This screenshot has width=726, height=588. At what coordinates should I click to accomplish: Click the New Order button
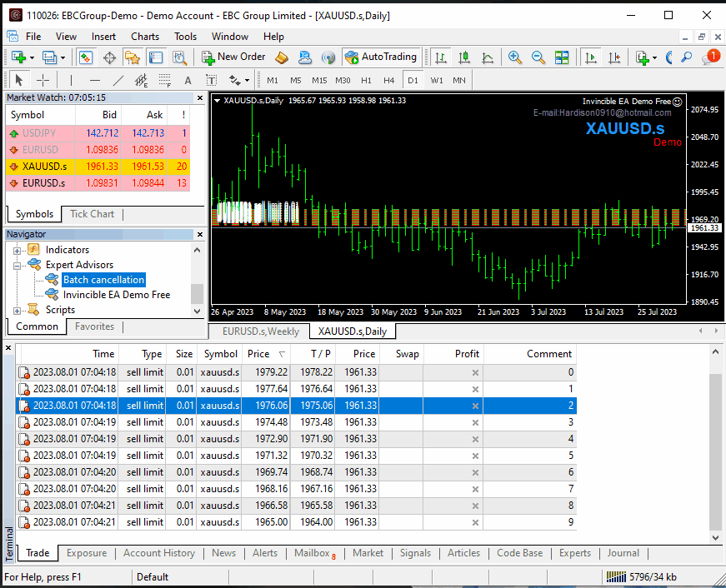click(x=233, y=57)
